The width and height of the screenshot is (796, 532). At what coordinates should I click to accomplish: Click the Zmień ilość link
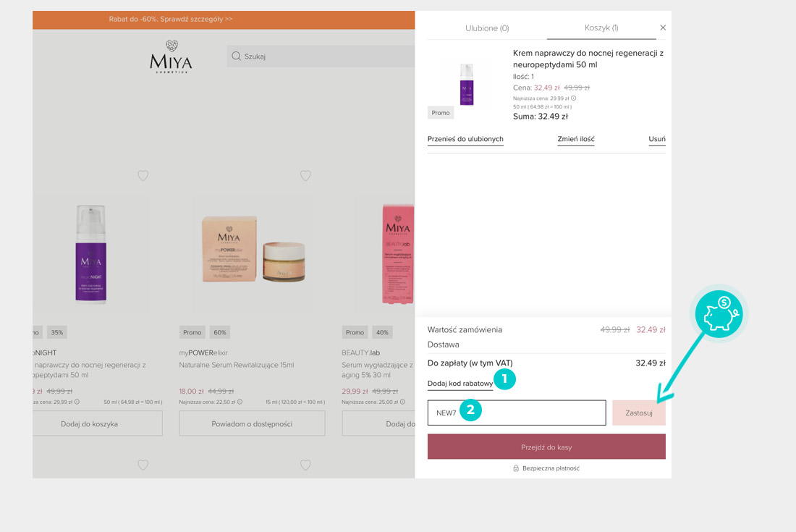coord(575,139)
